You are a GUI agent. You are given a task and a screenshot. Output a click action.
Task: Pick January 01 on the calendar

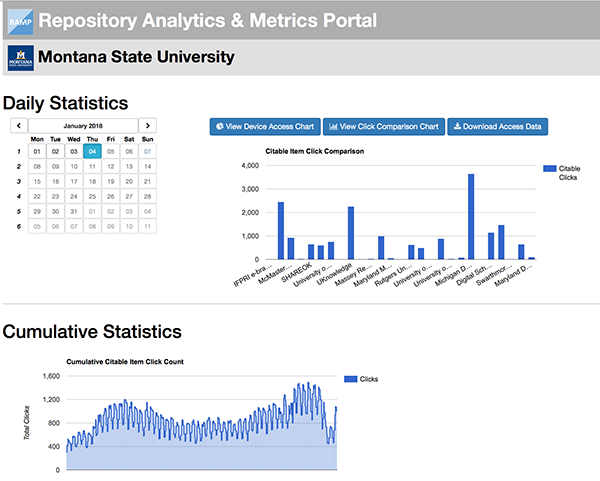[37, 152]
